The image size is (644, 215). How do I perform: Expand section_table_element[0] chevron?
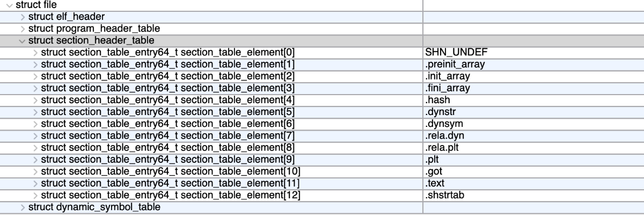[35, 53]
